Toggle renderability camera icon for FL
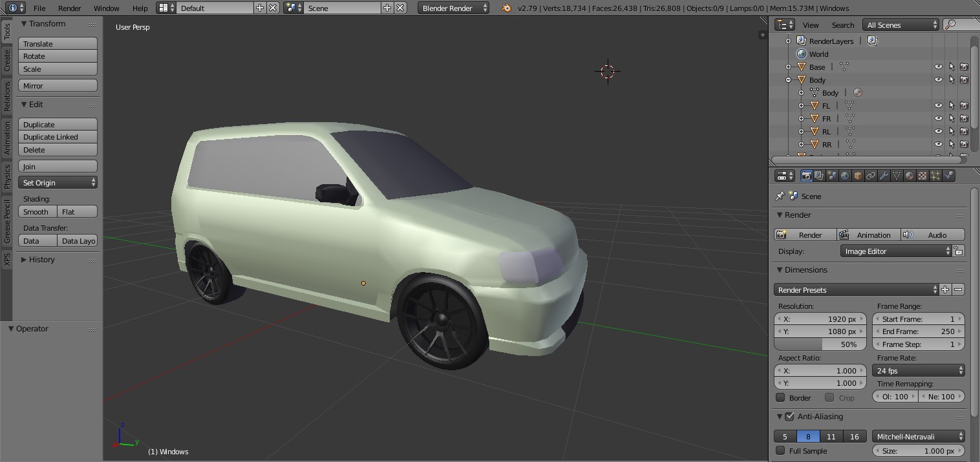This screenshot has height=462, width=980. pos(964,105)
